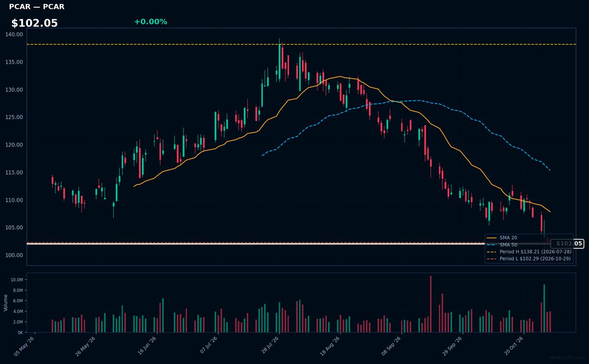Click the 10.0M volume axis label
This screenshot has width=589, height=364.
click(x=17, y=280)
